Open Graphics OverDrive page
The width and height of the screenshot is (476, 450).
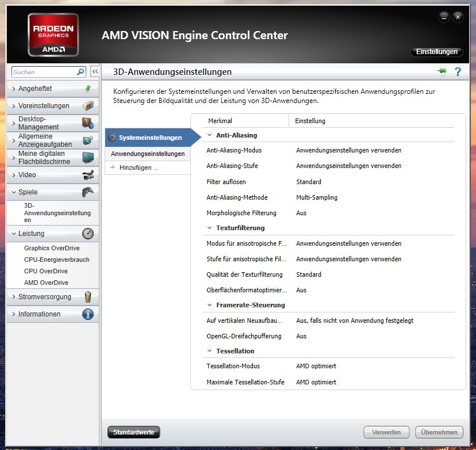point(52,248)
